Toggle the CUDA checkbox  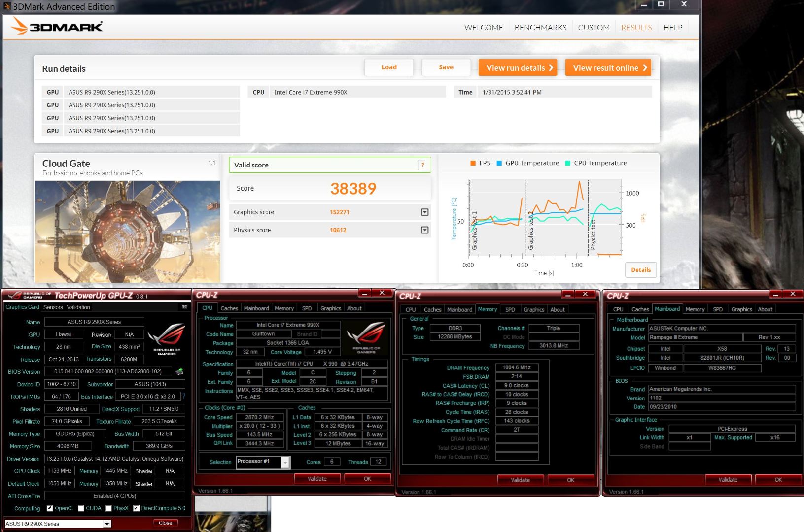pos(81,508)
